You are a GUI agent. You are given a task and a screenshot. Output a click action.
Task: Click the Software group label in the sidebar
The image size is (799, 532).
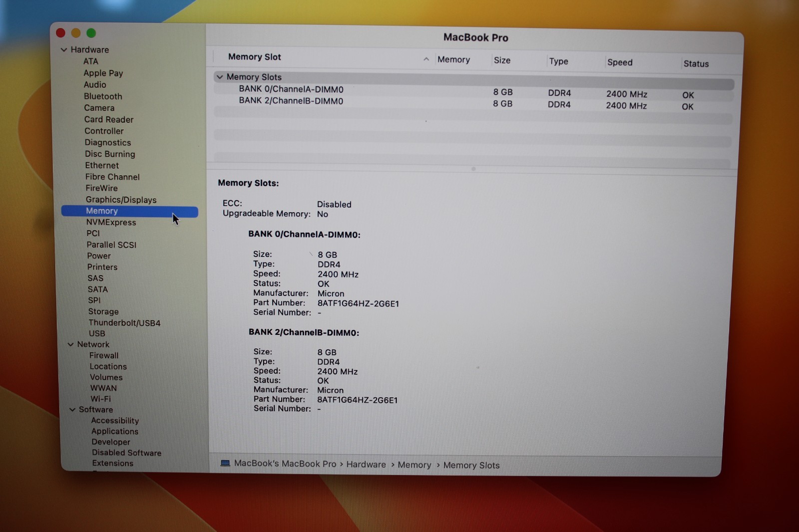tap(96, 410)
